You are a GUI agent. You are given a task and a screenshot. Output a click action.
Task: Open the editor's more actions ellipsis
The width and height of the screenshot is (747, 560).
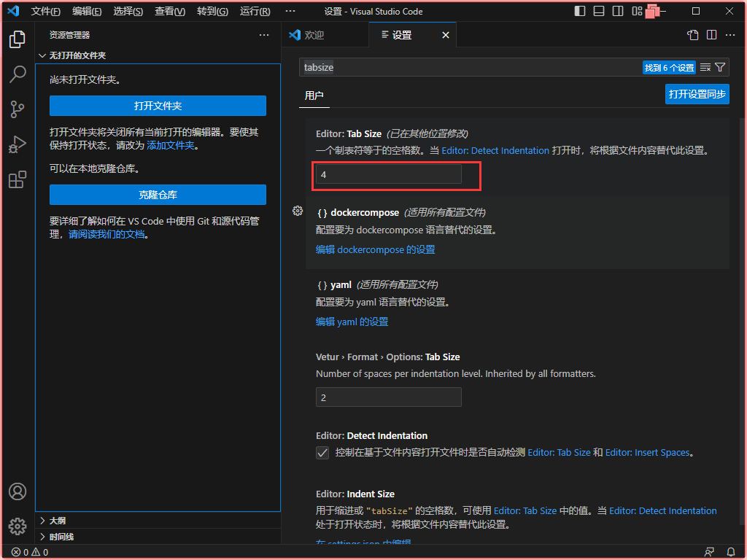pos(730,35)
